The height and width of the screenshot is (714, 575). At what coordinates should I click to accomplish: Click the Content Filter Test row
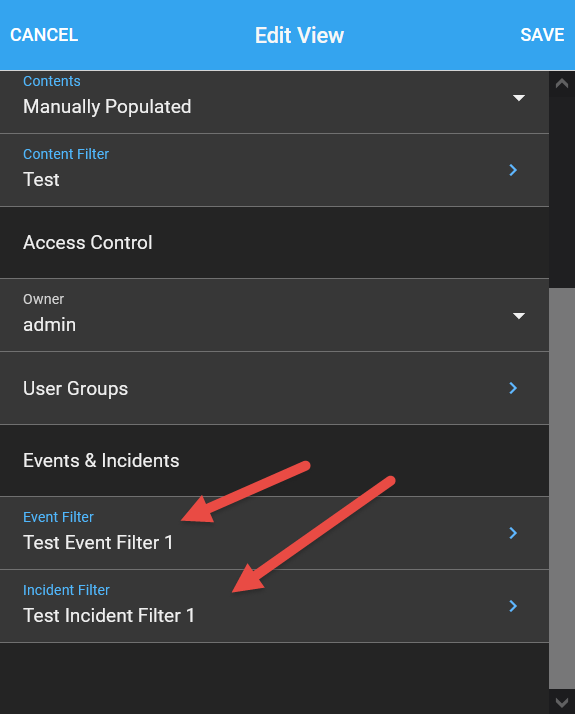pyautogui.click(x=274, y=170)
